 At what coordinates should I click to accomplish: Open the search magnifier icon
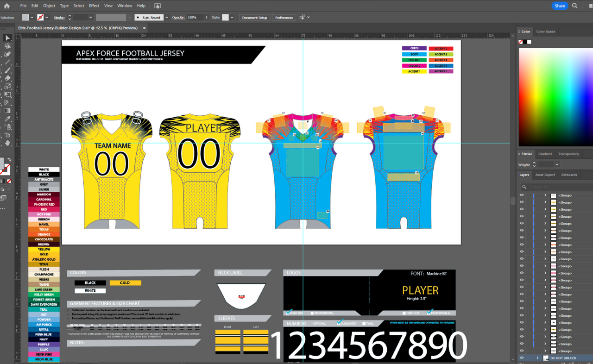(x=575, y=6)
